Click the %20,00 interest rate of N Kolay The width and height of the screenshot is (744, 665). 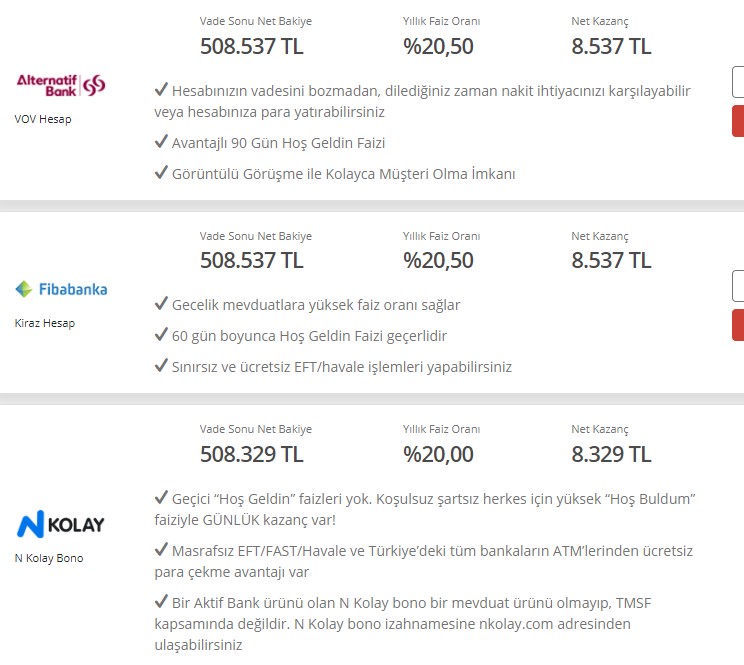(438, 454)
